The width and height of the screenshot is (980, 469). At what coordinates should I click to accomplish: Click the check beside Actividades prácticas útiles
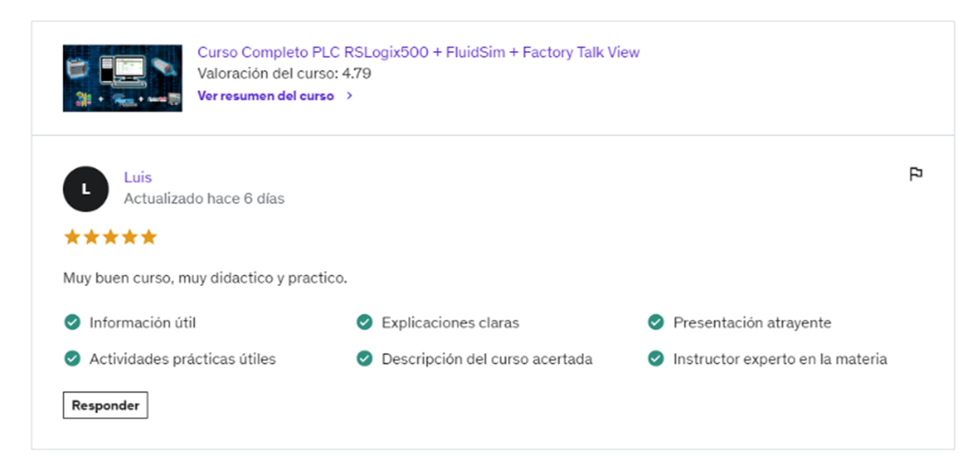pos(72,359)
